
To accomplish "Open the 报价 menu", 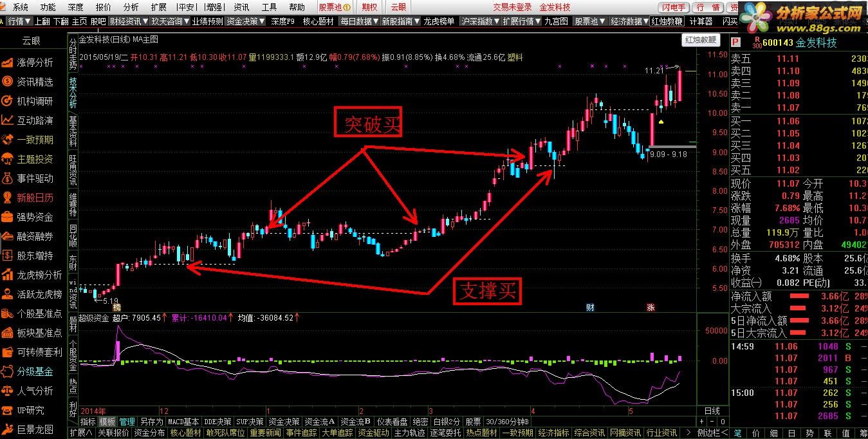I will tap(103, 7).
